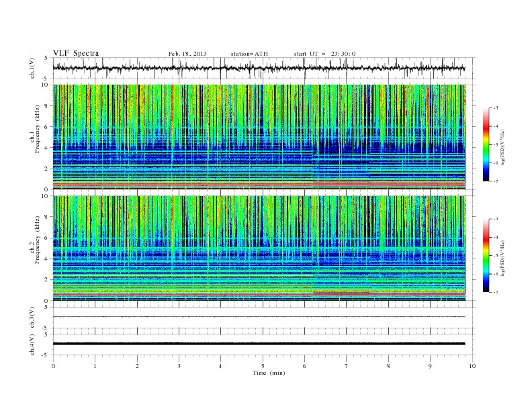Image resolution: width=532 pixels, height=411 pixels.
Task: Select the ch.3 voltage trace panel
Action: tap(264, 318)
